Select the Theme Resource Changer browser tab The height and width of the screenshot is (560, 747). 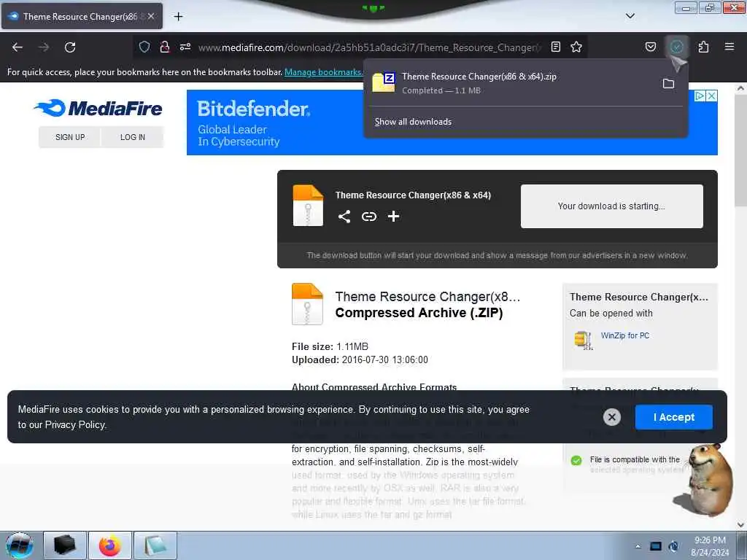click(82, 16)
